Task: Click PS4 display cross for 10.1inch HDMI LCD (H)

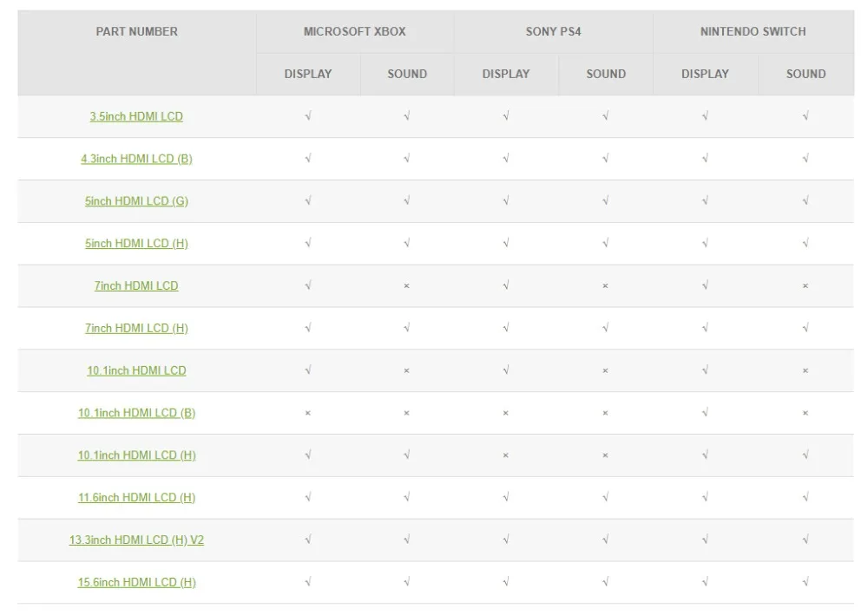Action: coord(506,455)
